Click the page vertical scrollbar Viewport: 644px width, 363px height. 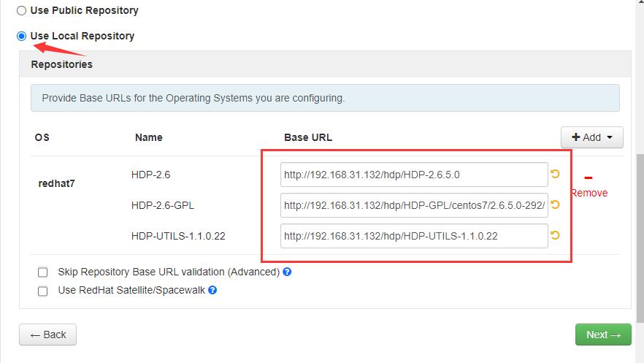[640, 238]
